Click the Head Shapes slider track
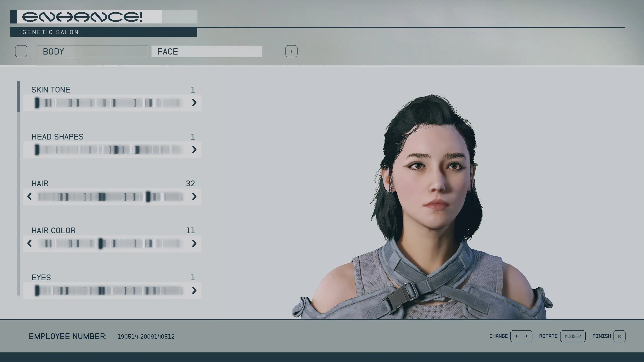The width and height of the screenshot is (644, 362). coord(109,150)
